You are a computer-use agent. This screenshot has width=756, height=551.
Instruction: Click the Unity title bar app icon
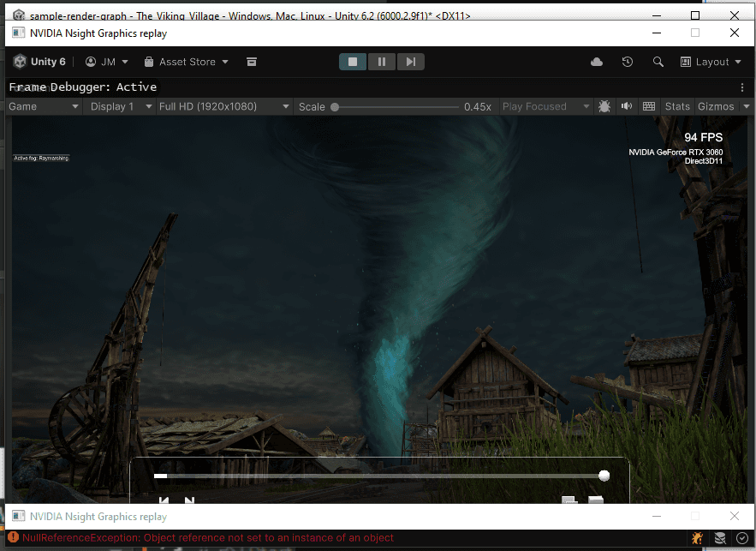coord(18,15)
